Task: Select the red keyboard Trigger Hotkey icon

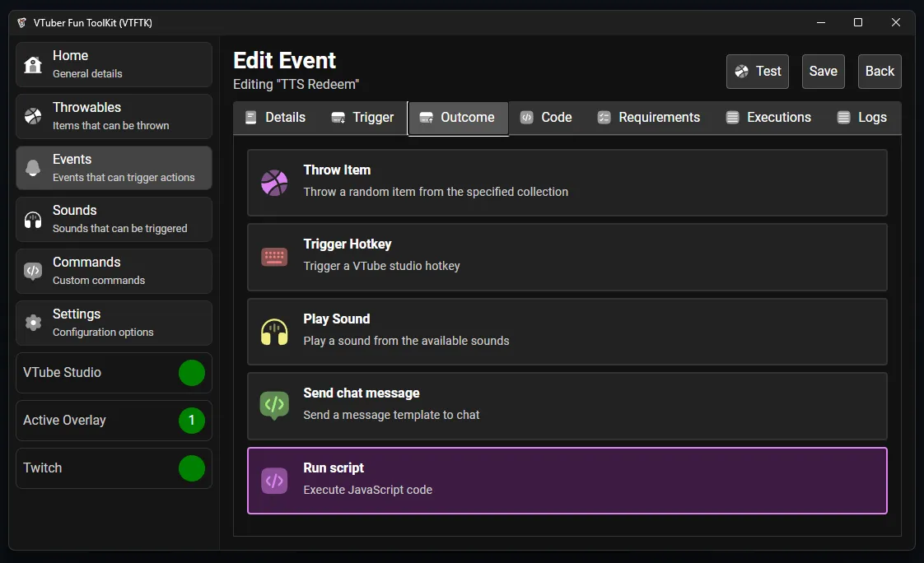Action: [274, 257]
